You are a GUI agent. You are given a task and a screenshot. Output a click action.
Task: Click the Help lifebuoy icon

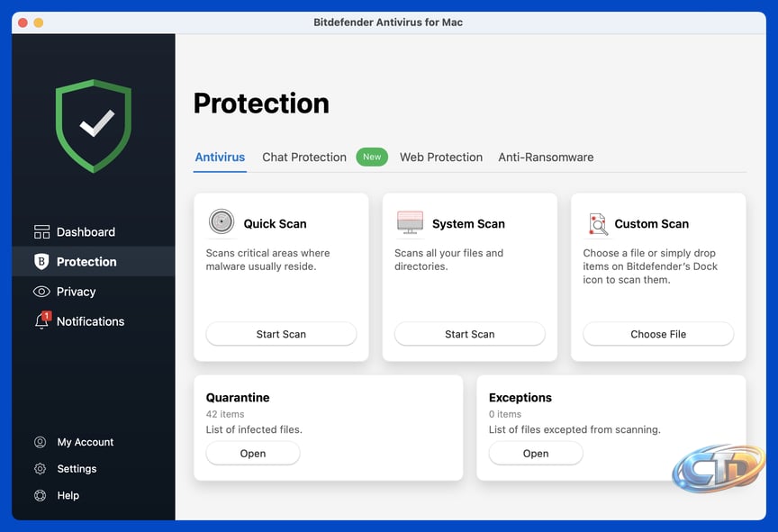(x=41, y=495)
